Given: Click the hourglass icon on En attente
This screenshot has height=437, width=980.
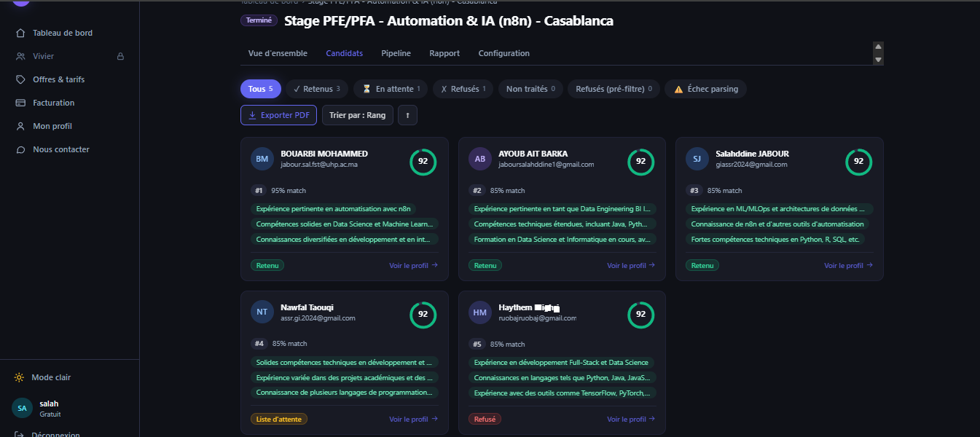Looking at the screenshot, I should (x=367, y=89).
